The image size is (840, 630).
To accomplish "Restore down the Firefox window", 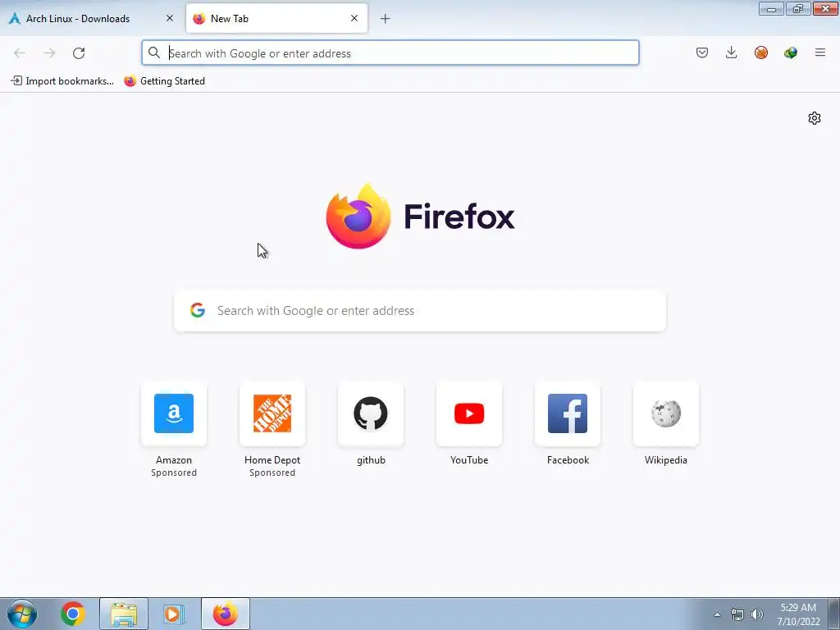I will click(798, 8).
